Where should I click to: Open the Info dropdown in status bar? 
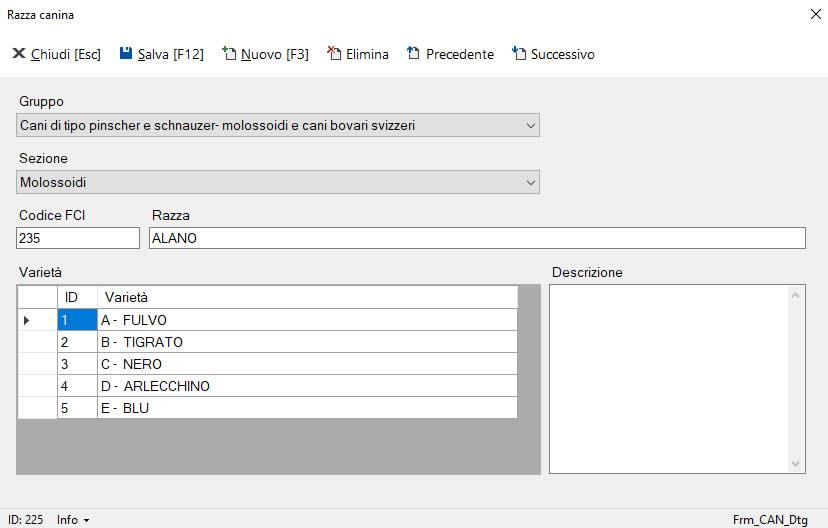(x=73, y=520)
